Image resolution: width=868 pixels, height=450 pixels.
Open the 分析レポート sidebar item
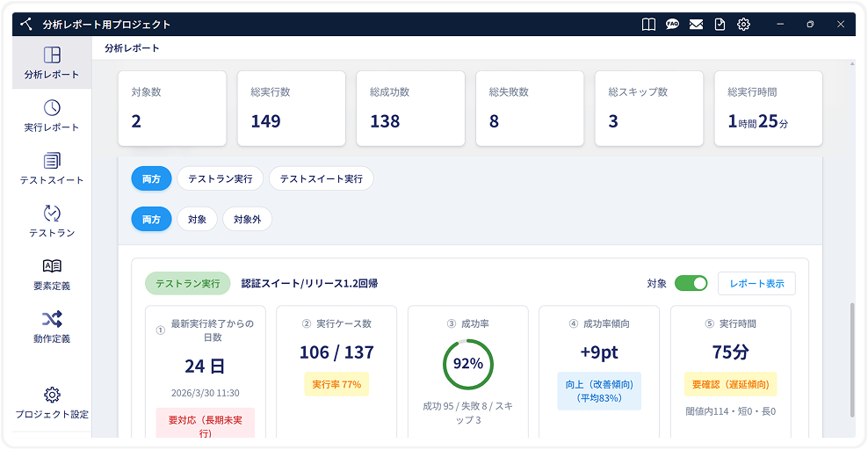pyautogui.click(x=52, y=62)
